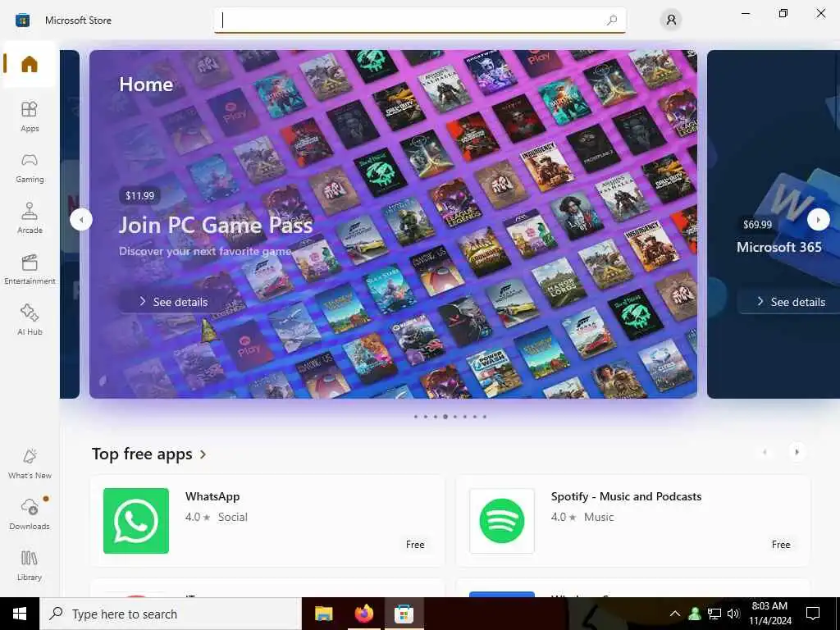Open What's New in sidebar
840x630 pixels.
point(30,464)
